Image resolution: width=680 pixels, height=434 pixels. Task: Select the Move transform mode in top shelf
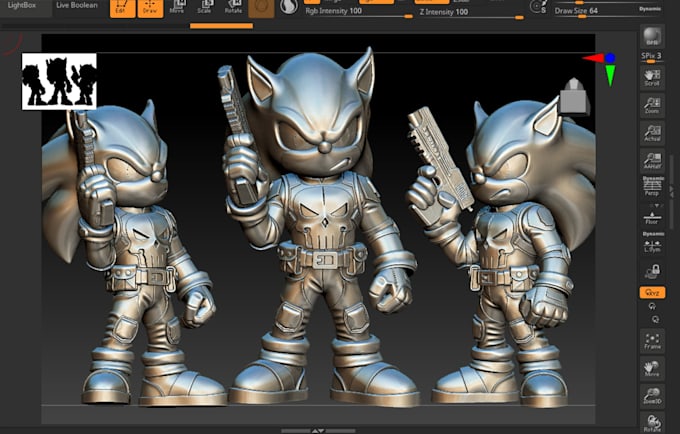coord(177,7)
